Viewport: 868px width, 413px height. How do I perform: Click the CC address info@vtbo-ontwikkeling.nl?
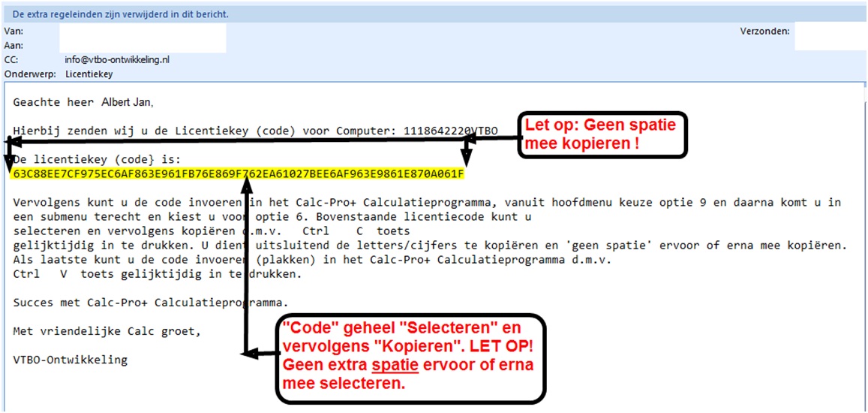(117, 59)
